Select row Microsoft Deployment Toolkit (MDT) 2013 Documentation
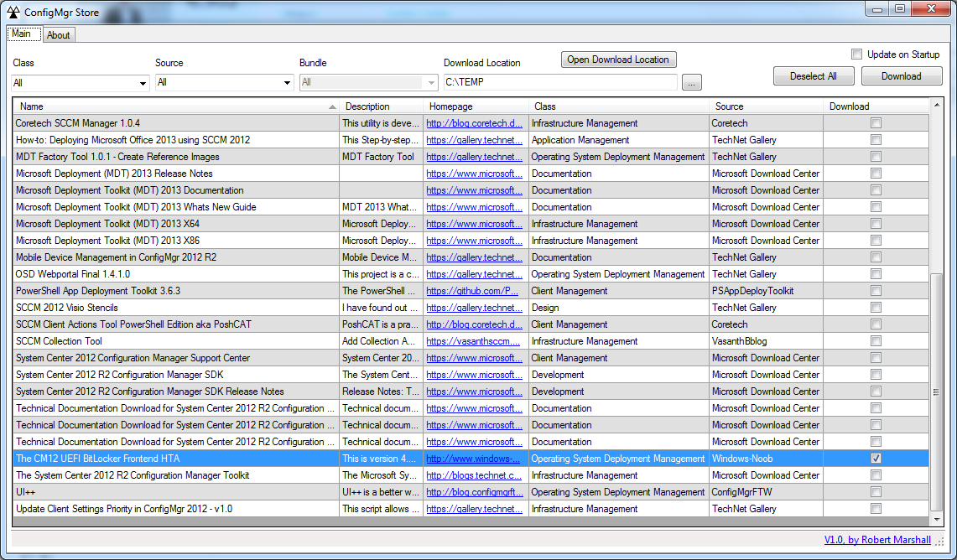Image resolution: width=957 pixels, height=560 pixels. (x=471, y=190)
